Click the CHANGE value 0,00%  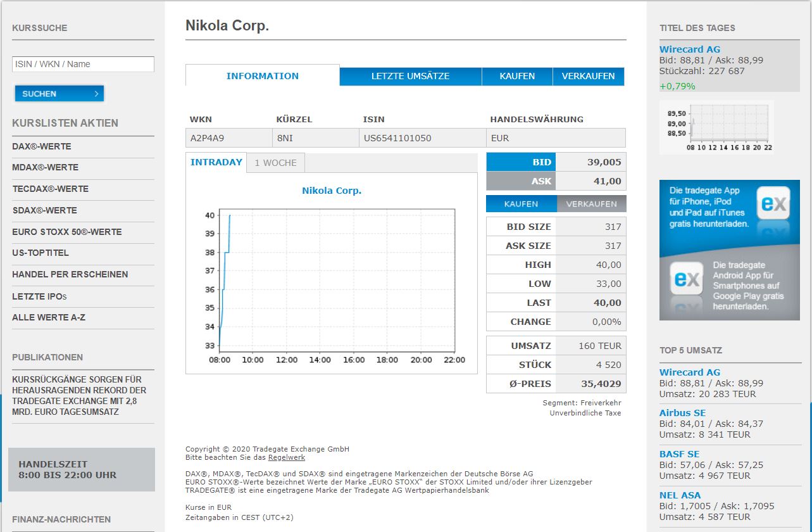coord(607,322)
